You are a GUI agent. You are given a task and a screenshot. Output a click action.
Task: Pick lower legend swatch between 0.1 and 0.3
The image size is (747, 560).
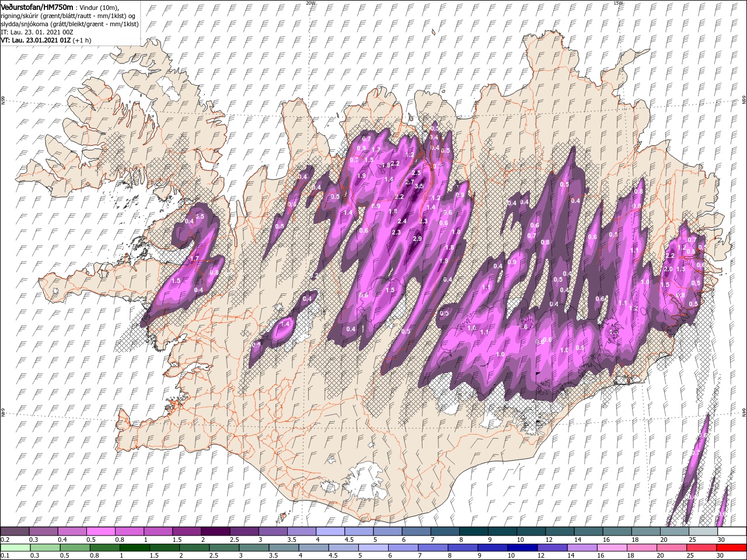[x=15, y=548]
